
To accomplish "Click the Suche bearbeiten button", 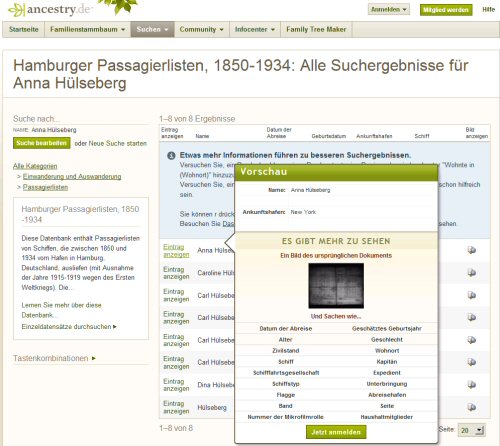I will coord(42,143).
